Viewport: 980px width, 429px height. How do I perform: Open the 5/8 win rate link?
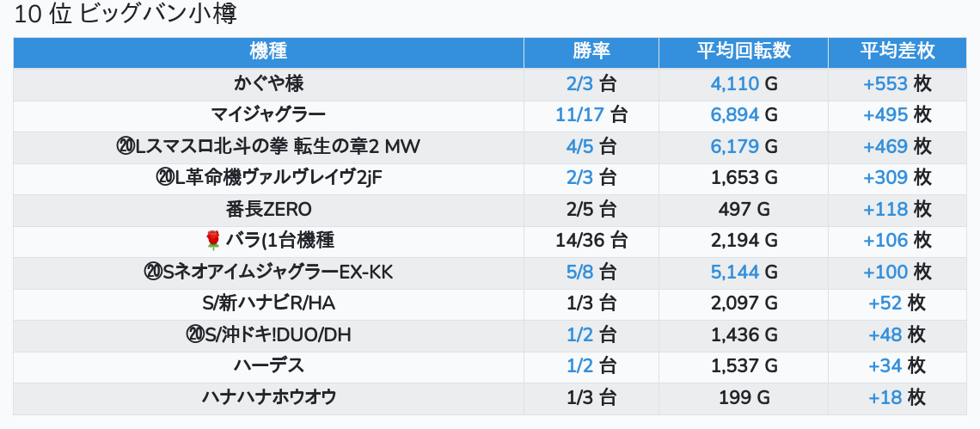pos(580,273)
